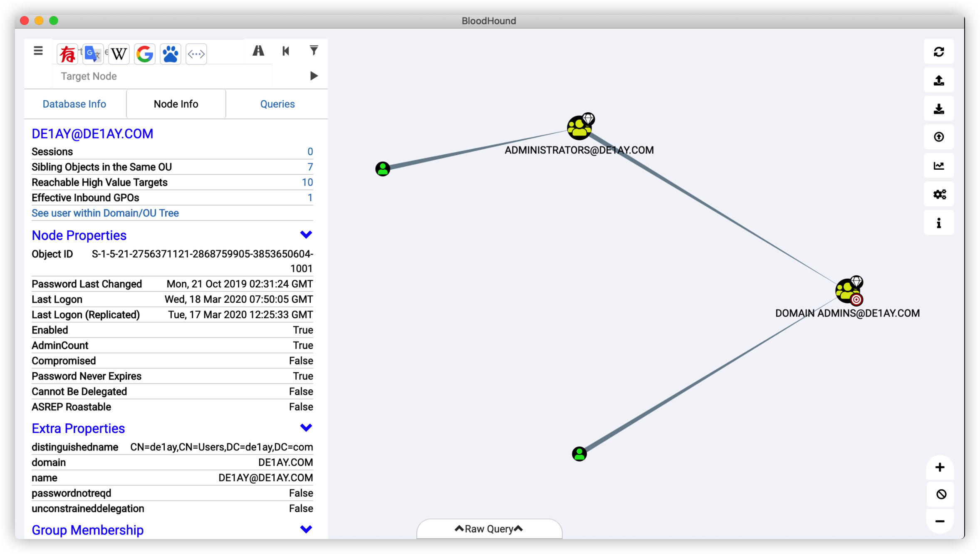Click the about info icon
The width and height of the screenshot is (980, 554).
click(938, 223)
